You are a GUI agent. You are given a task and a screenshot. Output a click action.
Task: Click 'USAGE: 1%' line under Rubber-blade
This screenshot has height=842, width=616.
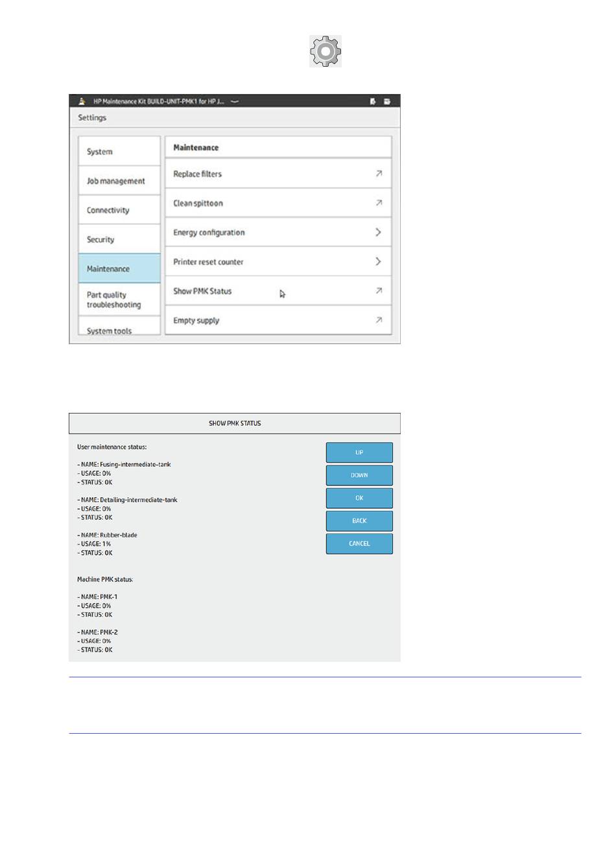point(94,544)
